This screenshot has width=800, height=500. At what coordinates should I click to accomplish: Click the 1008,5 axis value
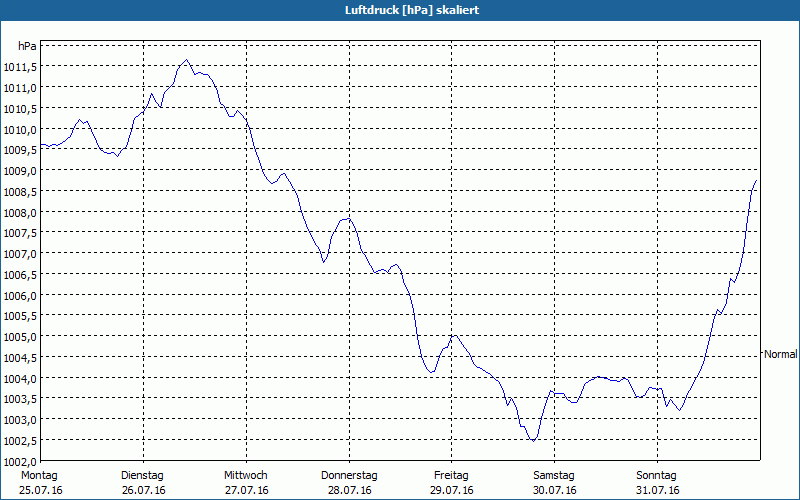(x=20, y=192)
